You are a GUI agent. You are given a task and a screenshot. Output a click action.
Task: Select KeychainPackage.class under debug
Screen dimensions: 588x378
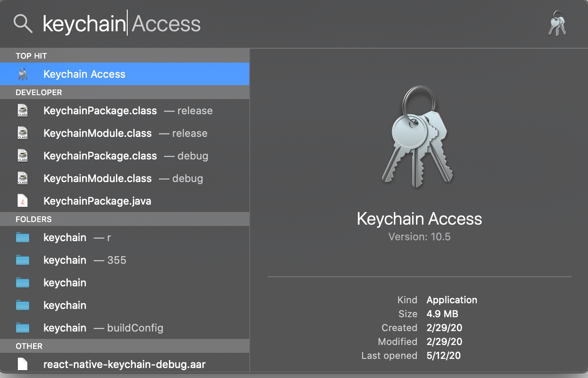coord(100,156)
